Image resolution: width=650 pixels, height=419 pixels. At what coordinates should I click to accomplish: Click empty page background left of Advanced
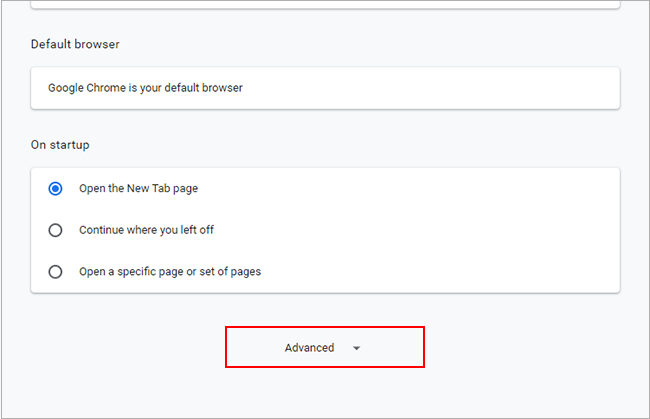[x=120, y=348]
